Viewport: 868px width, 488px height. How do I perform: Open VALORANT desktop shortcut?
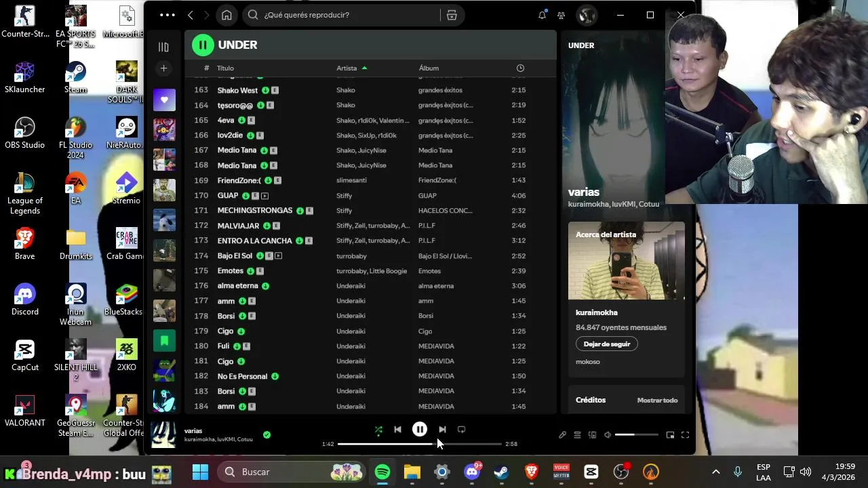click(x=25, y=411)
